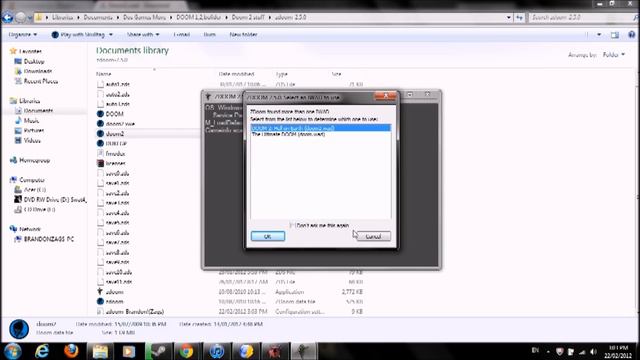Select Pictures library in navigation pane
640x360 pixels.
tap(33, 131)
